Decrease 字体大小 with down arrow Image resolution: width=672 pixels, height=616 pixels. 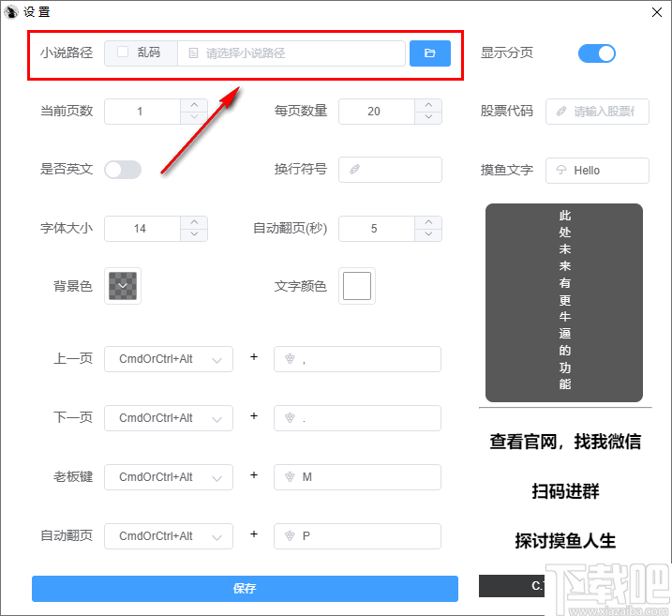tap(194, 234)
